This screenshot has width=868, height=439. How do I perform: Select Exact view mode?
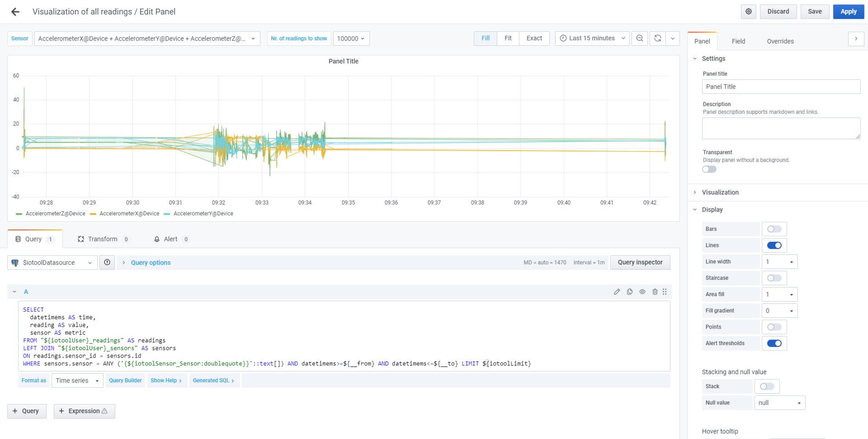coord(534,38)
